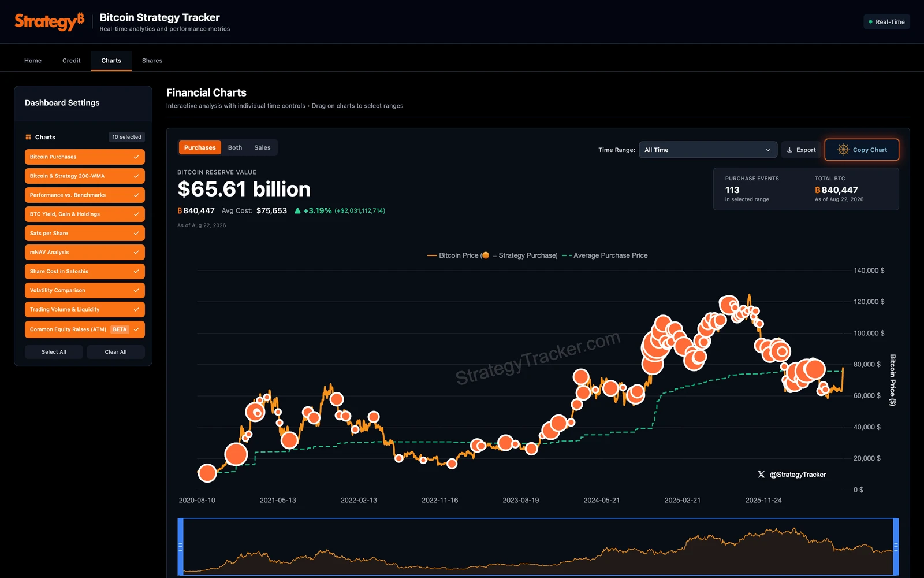
Task: Toggle Bitcoin Price legend series
Action: (x=493, y=255)
